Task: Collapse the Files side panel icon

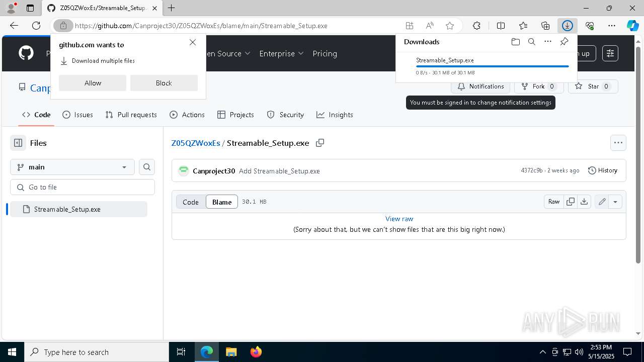Action: click(18, 143)
